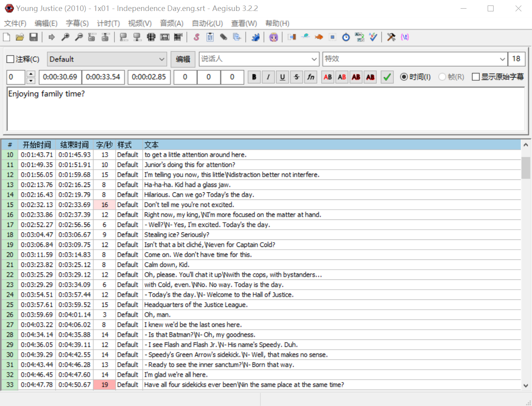
Task: Open Options hammer and wrench icon
Action: 391,37
